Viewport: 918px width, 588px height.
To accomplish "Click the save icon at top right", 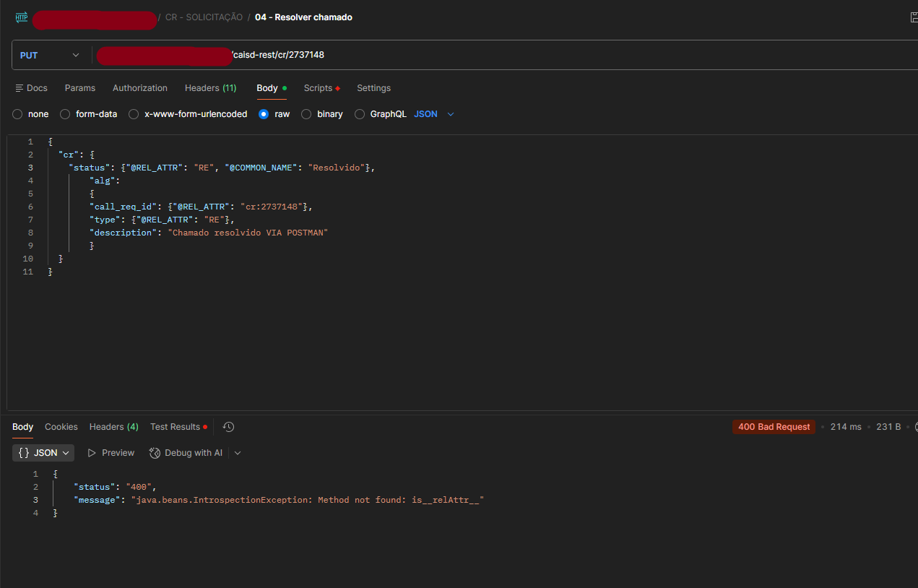I will (914, 17).
